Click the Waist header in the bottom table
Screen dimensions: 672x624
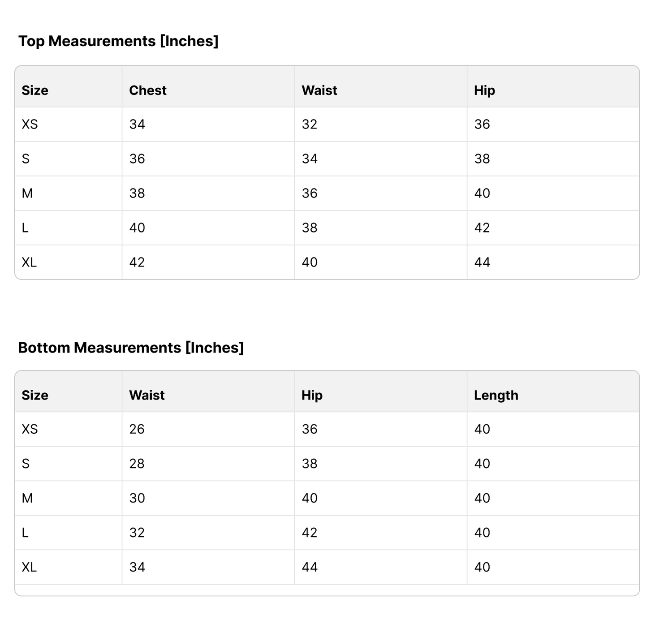[x=147, y=396]
